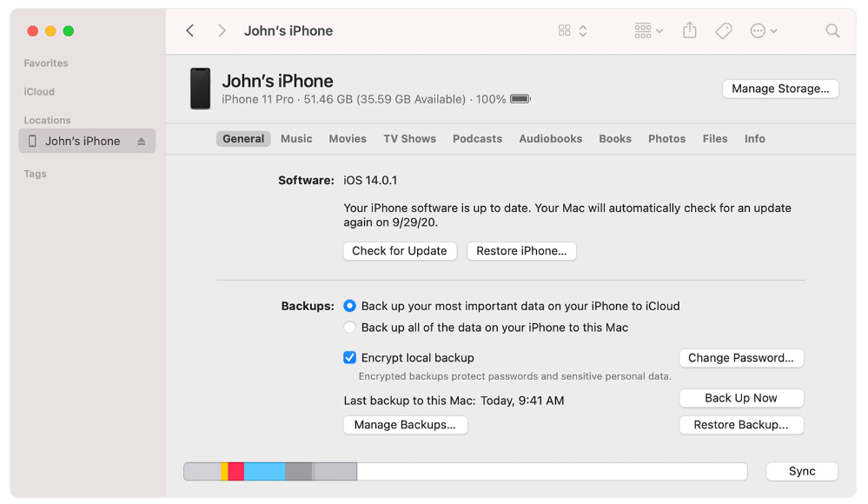Open the TV Shows tab

point(409,138)
